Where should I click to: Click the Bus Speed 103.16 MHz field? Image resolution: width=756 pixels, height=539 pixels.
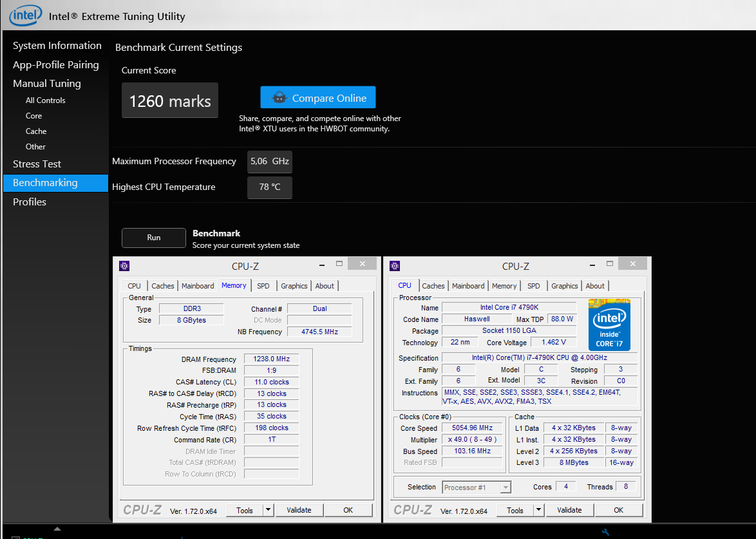tap(472, 451)
